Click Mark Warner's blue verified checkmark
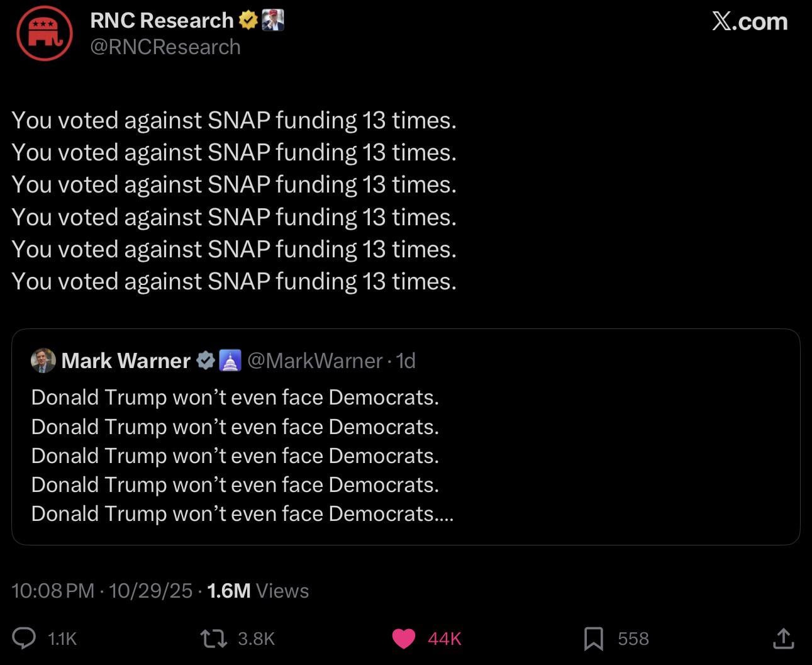812x665 pixels. (206, 360)
